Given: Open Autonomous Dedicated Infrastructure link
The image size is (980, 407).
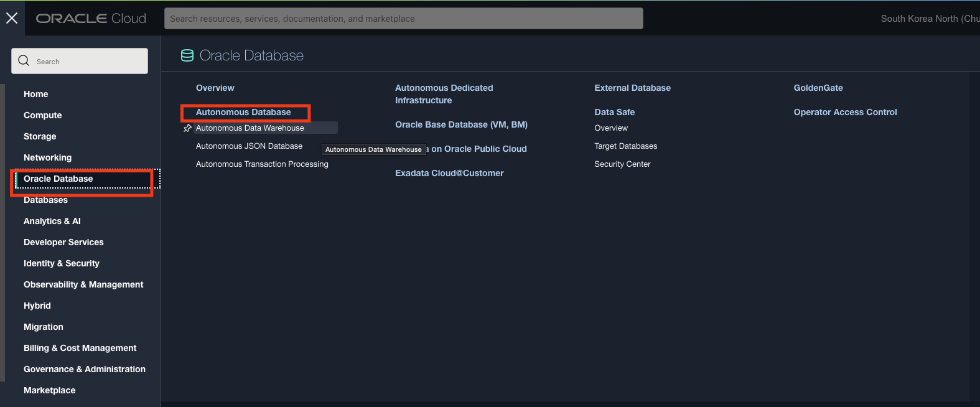Looking at the screenshot, I should [x=444, y=94].
